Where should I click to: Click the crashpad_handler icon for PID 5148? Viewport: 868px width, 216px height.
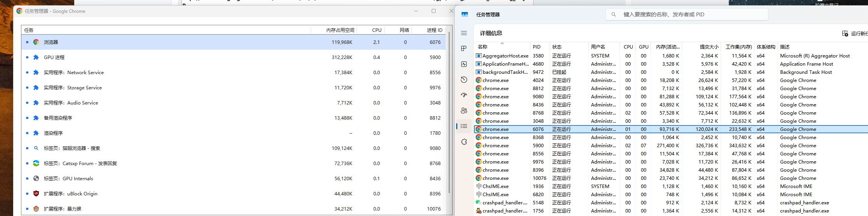click(x=479, y=202)
